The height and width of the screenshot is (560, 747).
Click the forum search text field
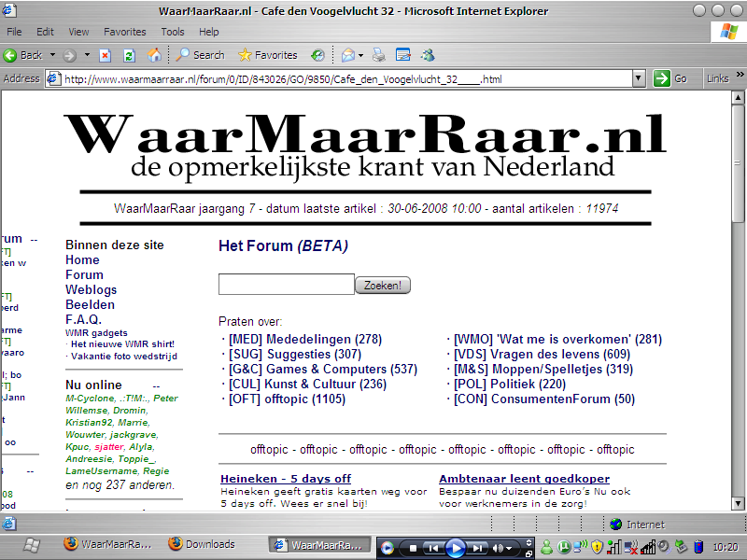pyautogui.click(x=286, y=285)
